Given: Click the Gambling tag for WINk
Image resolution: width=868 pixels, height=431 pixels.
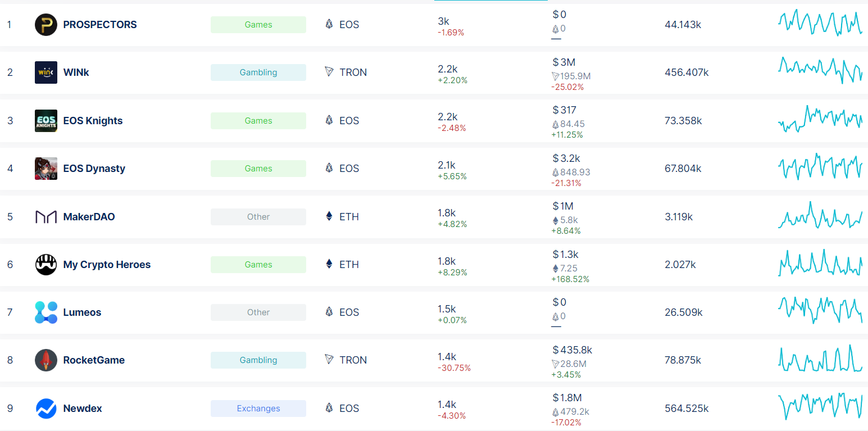Looking at the screenshot, I should click(258, 72).
